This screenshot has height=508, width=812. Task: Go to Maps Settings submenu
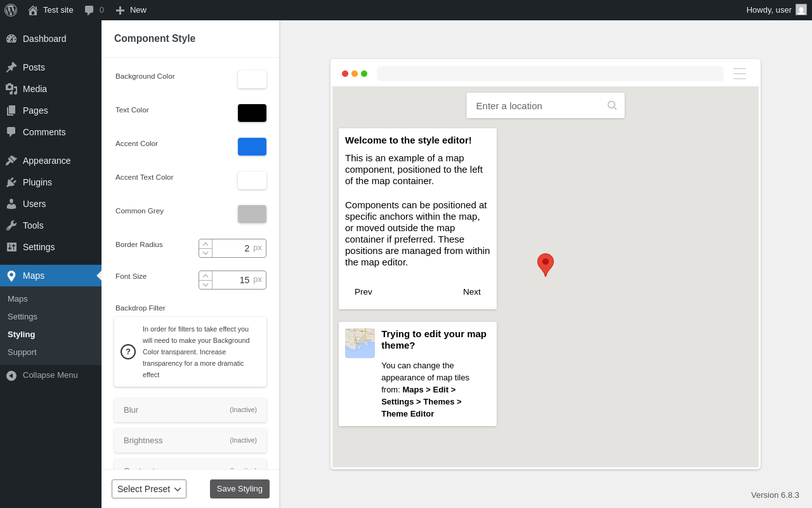[23, 316]
